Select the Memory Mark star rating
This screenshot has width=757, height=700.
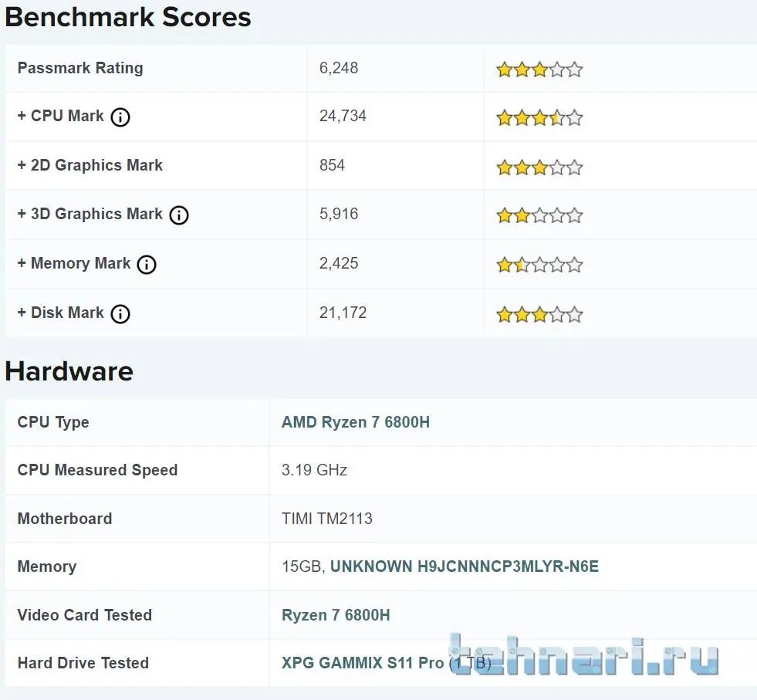[539, 265]
